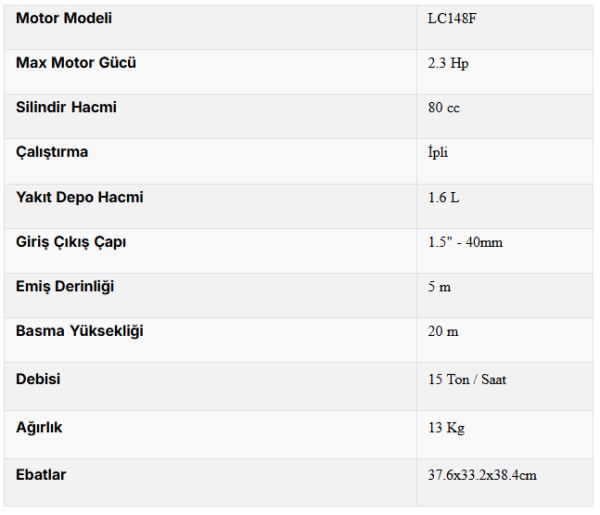Select the 1.5" - 40mm value
This screenshot has height=515, width=600.
tap(465, 242)
